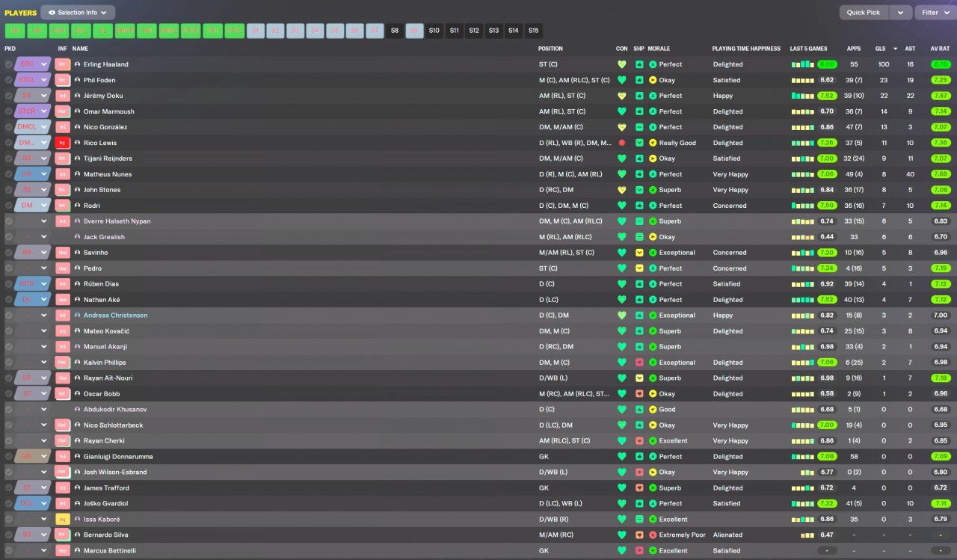
Task: Open Jack Grealish's empty position dropdown
Action: click(x=33, y=237)
